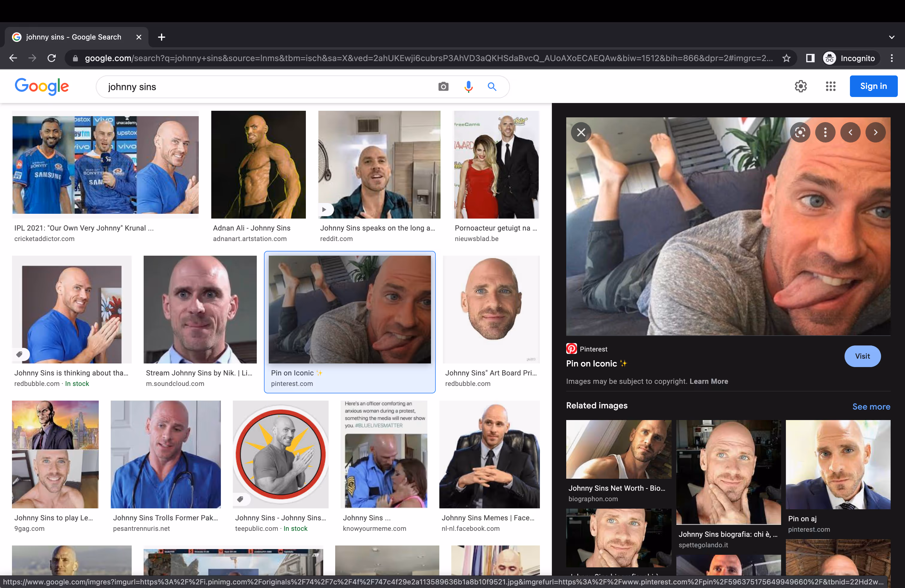Search inside image with Lens icon
905x588 pixels.
(800, 132)
